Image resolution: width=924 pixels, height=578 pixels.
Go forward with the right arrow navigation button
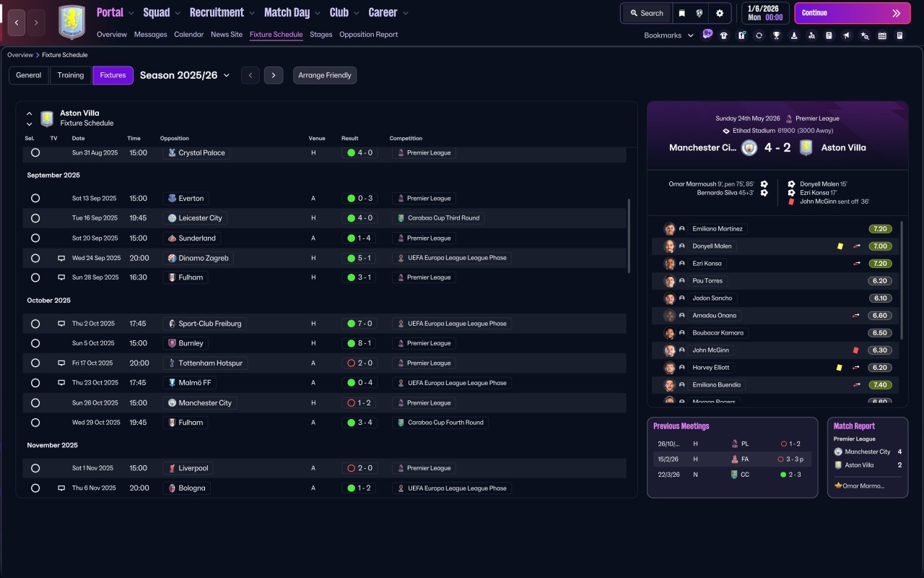click(x=36, y=22)
